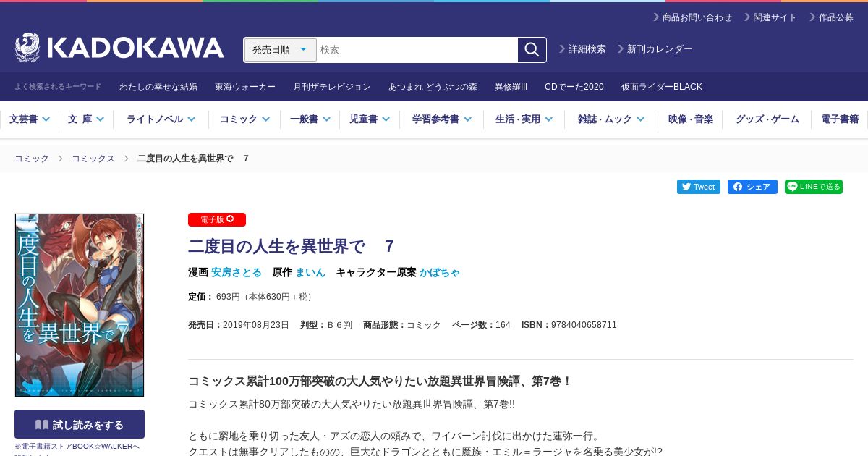
Task: Expand the 一般書 menu
Action: click(x=310, y=119)
